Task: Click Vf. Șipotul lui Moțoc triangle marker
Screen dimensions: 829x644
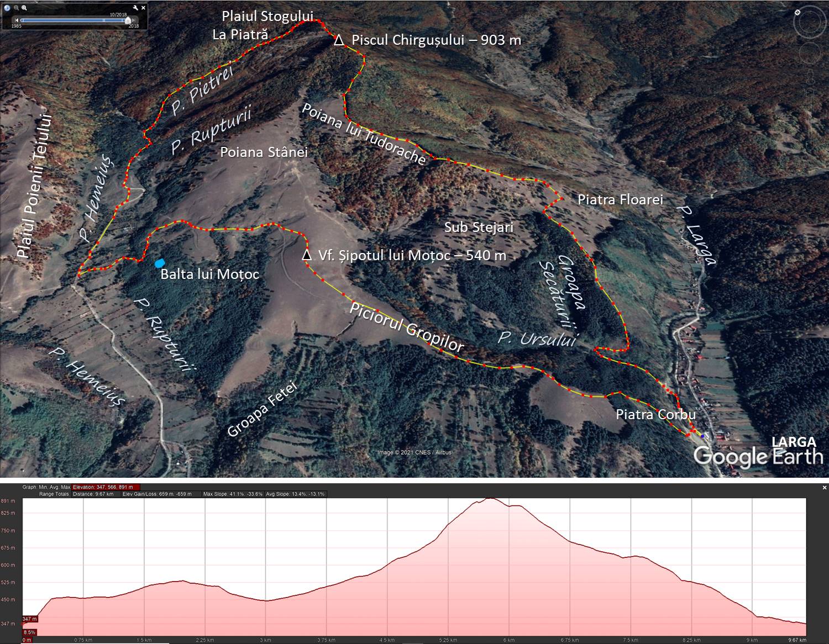Action: (307, 256)
